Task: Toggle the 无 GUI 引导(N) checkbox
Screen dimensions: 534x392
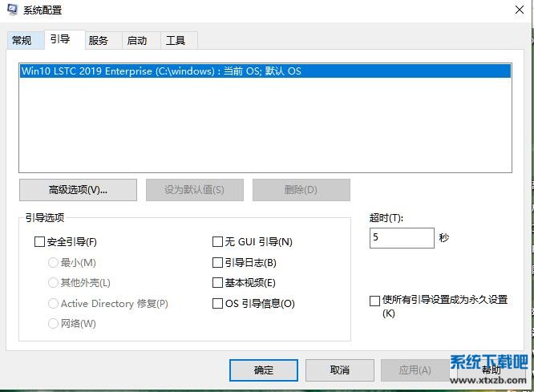Action: (217, 241)
